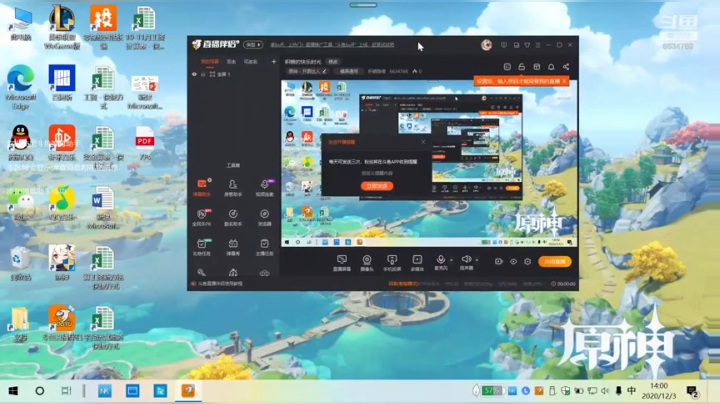Click the modify pill beside the room title
This screenshot has width=720, height=404.
pyautogui.click(x=333, y=62)
